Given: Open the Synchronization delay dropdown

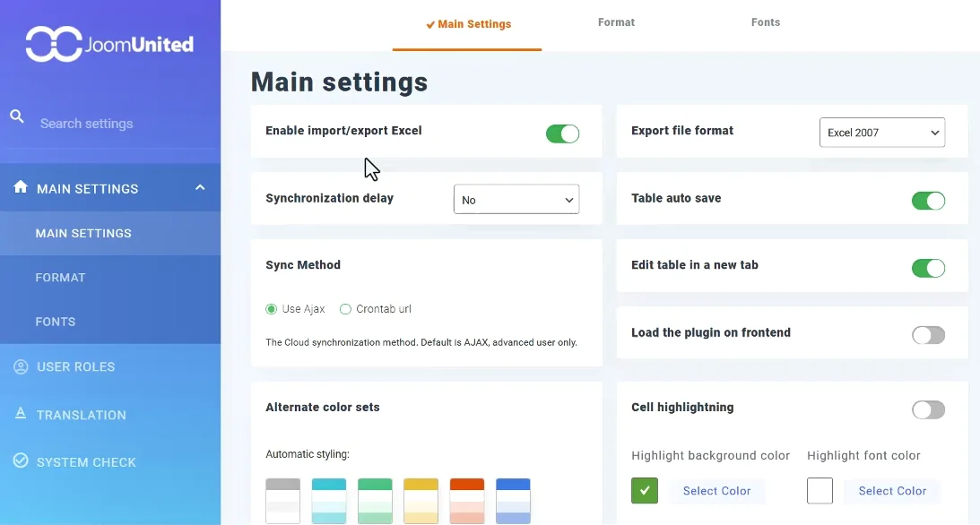Looking at the screenshot, I should coord(516,200).
